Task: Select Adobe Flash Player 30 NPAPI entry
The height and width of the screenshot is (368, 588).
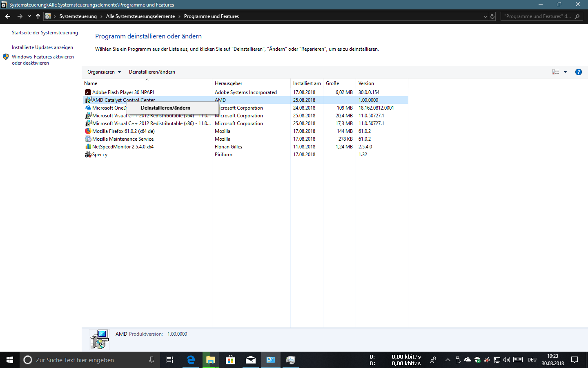Action: point(245,92)
